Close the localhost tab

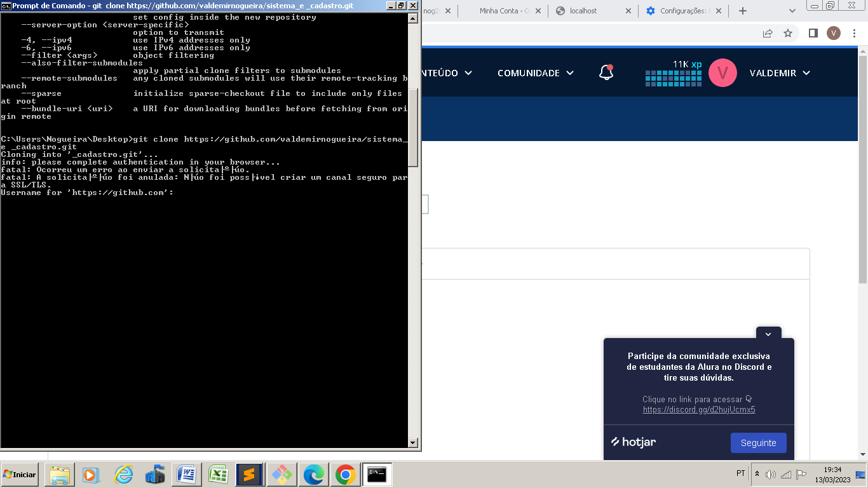click(x=628, y=11)
